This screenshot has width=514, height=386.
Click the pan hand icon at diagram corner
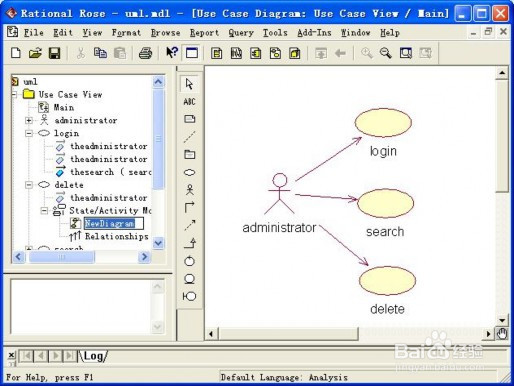point(502,333)
